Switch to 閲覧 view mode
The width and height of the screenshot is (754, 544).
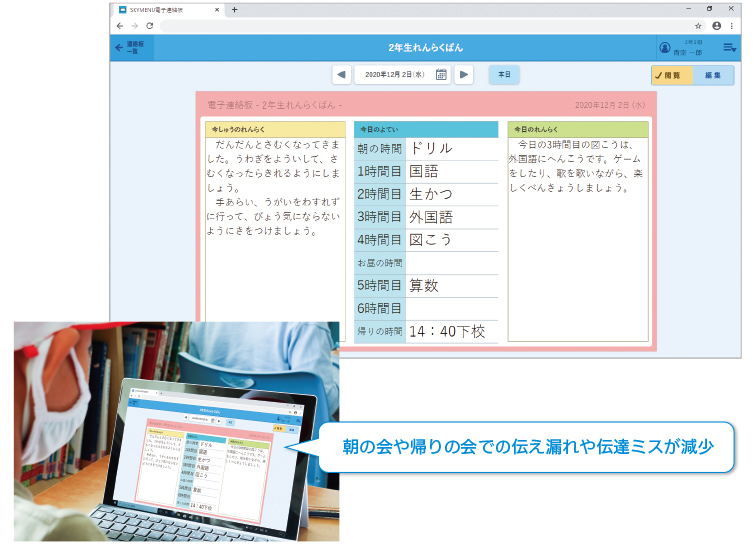tap(672, 75)
